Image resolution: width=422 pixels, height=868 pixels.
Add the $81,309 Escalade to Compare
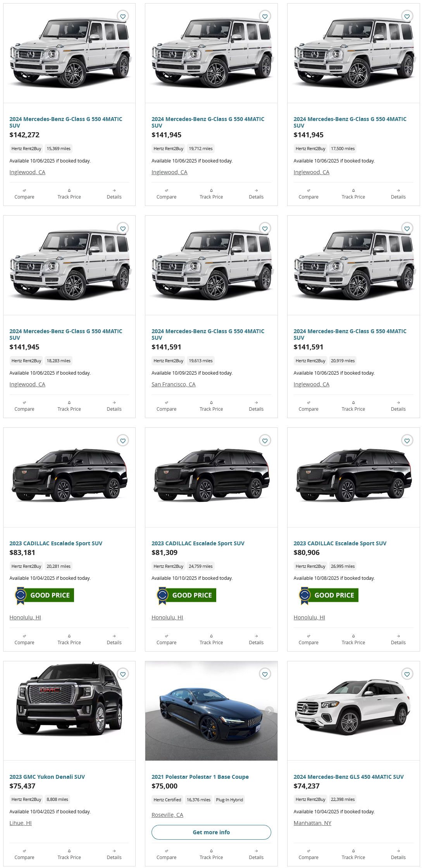[166, 640]
